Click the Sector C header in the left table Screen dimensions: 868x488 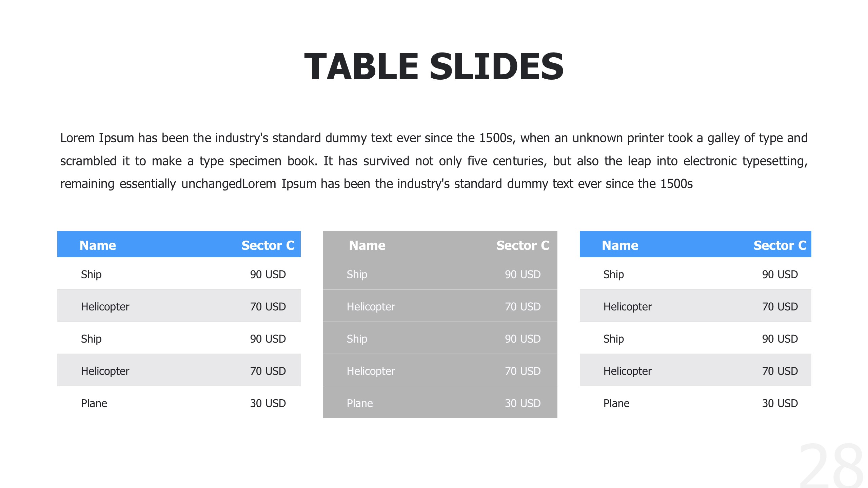click(268, 245)
